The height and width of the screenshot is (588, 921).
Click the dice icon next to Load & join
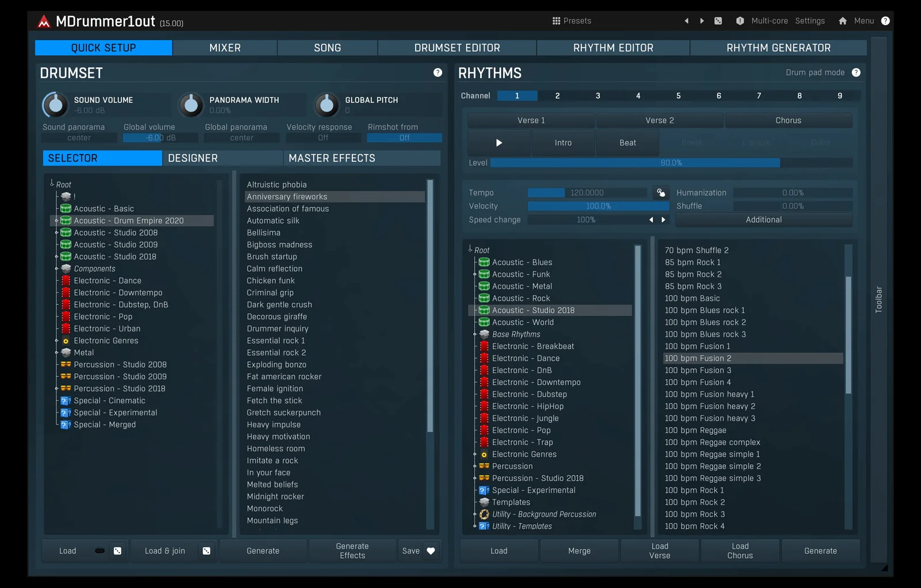coord(206,551)
